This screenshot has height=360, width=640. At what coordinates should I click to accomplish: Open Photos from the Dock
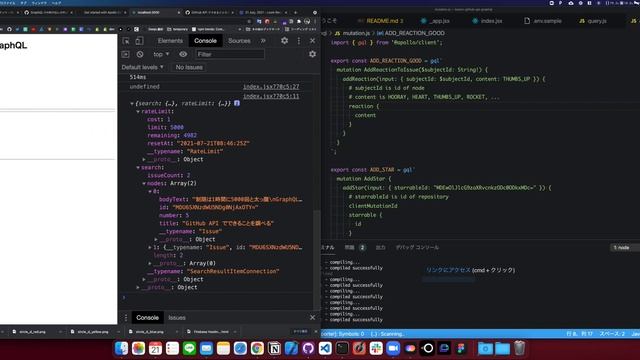click(138, 348)
